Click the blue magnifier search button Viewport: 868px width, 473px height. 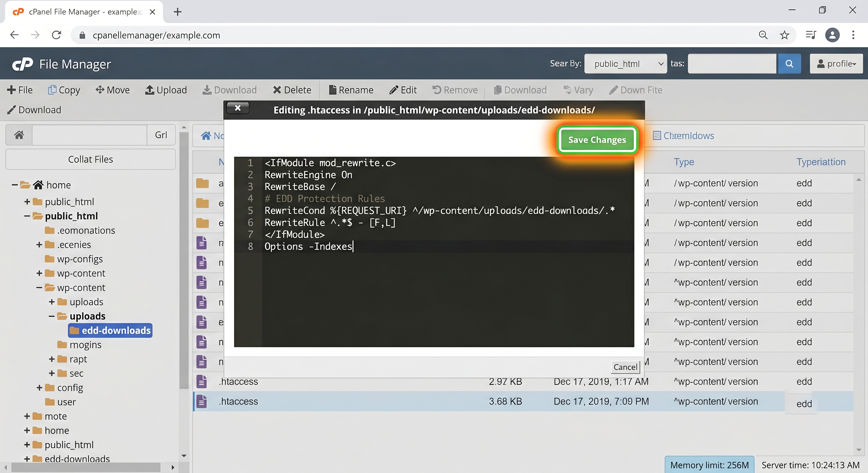789,64
